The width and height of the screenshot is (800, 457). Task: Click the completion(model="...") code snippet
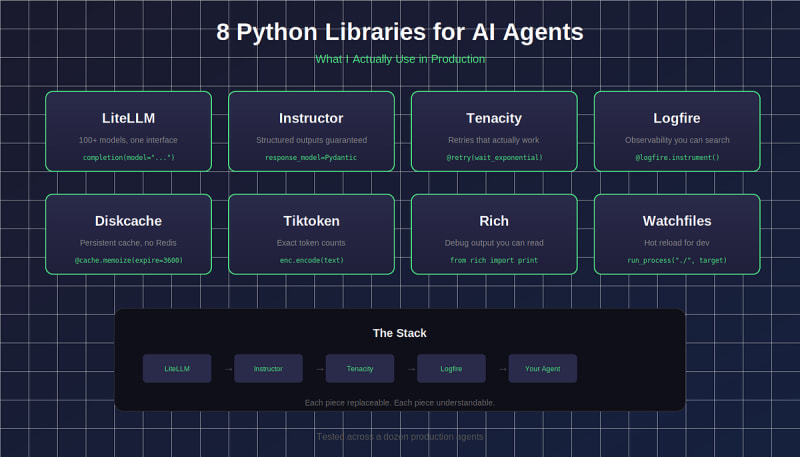coord(128,158)
